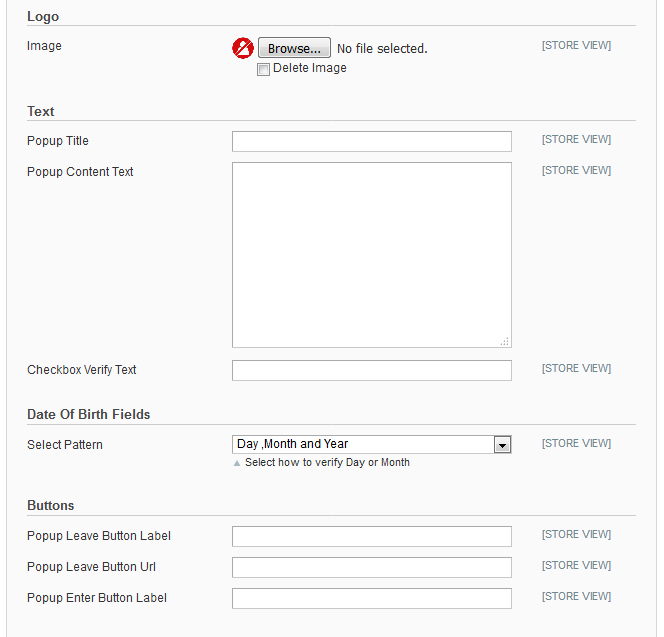Click the Logo section heading
Image resolution: width=664 pixels, height=637 pixels.
43,17
